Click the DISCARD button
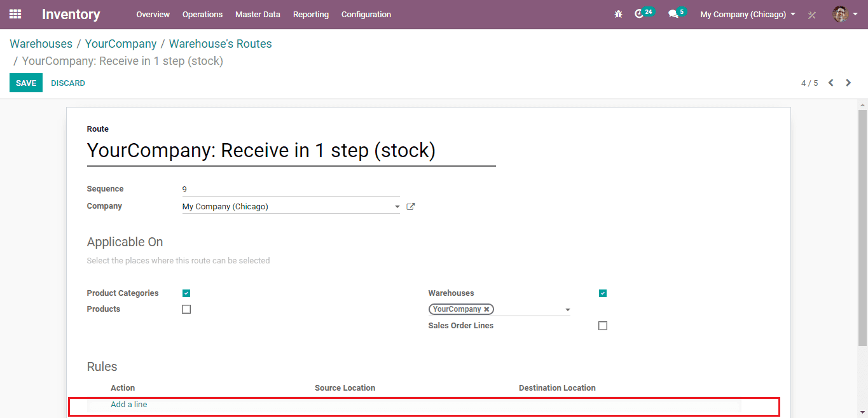 point(68,83)
